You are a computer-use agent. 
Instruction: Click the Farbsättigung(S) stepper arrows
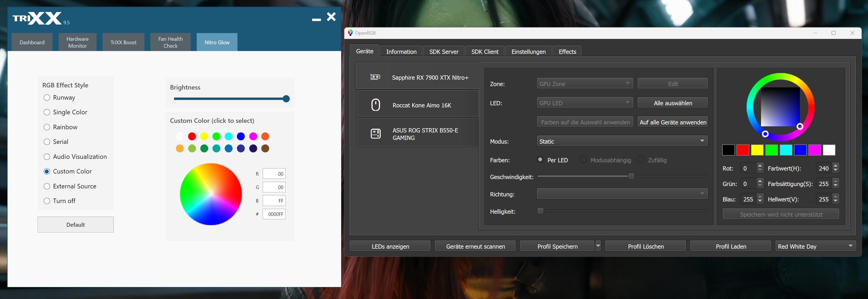pos(835,184)
